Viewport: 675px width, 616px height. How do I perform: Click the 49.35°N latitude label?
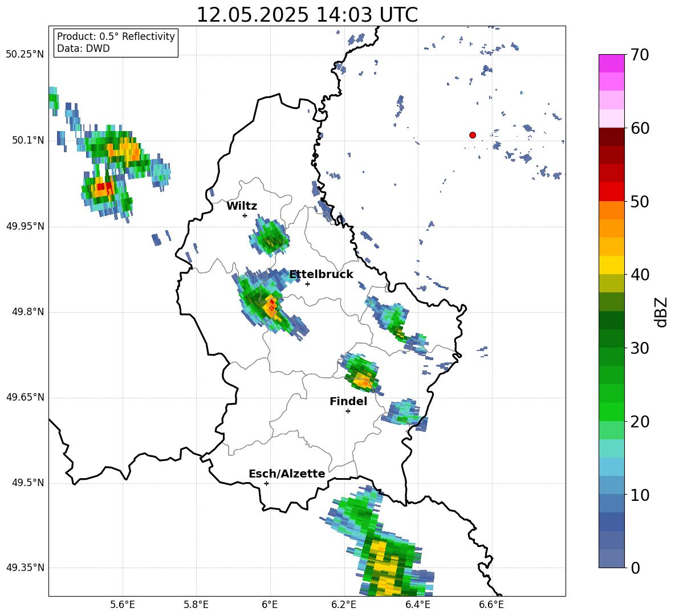(25, 568)
